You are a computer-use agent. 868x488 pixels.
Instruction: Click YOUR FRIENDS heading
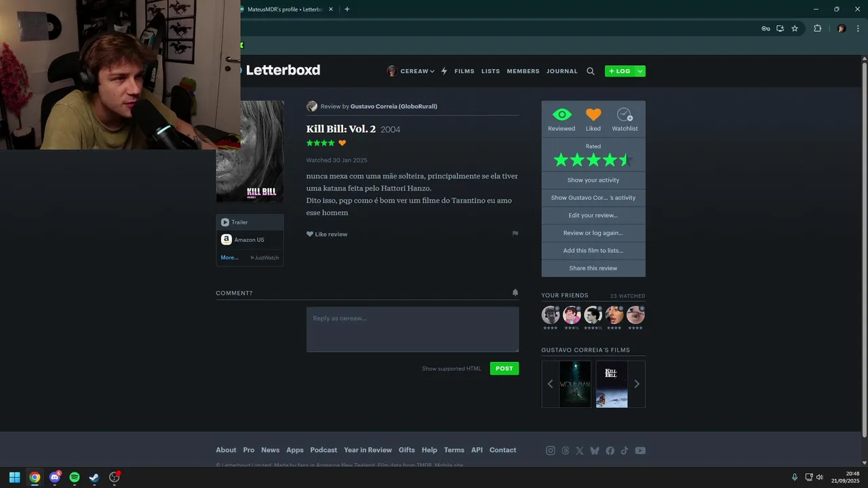[x=565, y=296]
